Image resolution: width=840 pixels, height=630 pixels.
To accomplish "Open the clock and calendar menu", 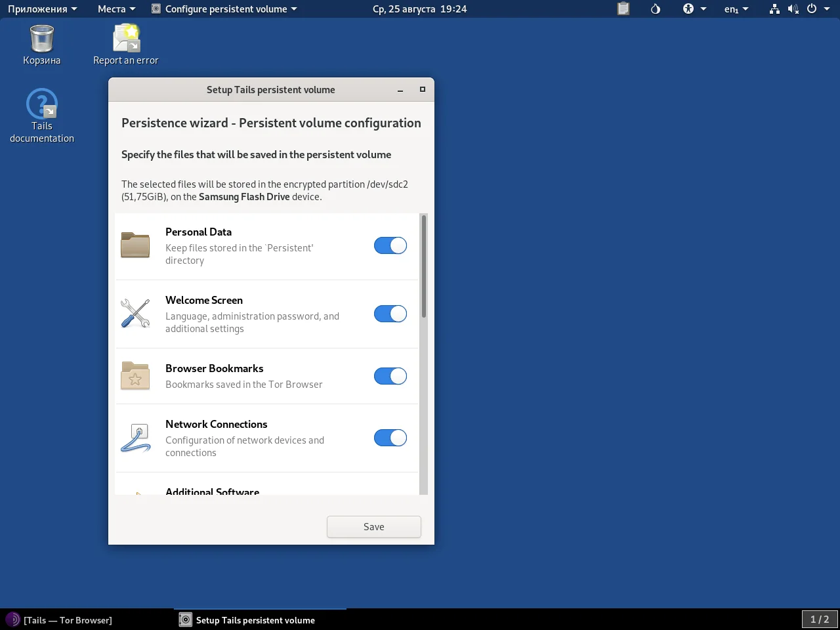I will coord(420,9).
